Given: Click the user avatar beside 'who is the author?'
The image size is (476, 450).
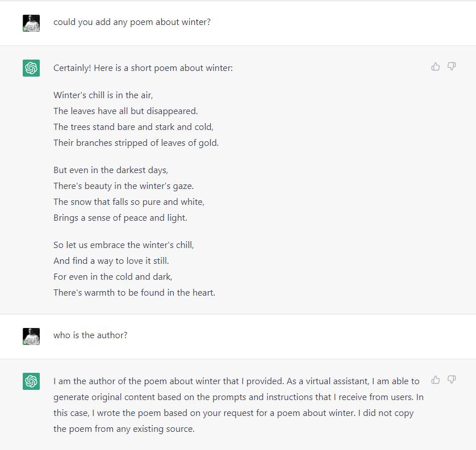Looking at the screenshot, I should click(x=31, y=337).
